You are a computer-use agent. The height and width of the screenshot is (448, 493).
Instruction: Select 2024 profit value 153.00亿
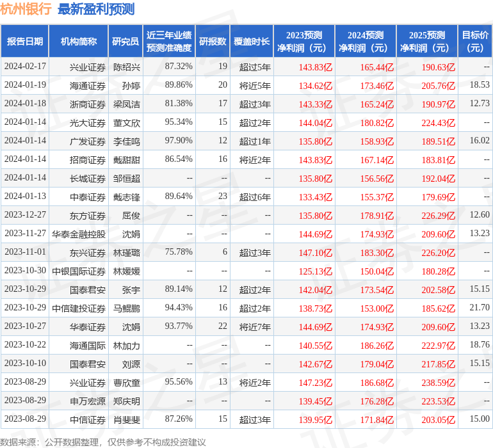click(x=377, y=308)
